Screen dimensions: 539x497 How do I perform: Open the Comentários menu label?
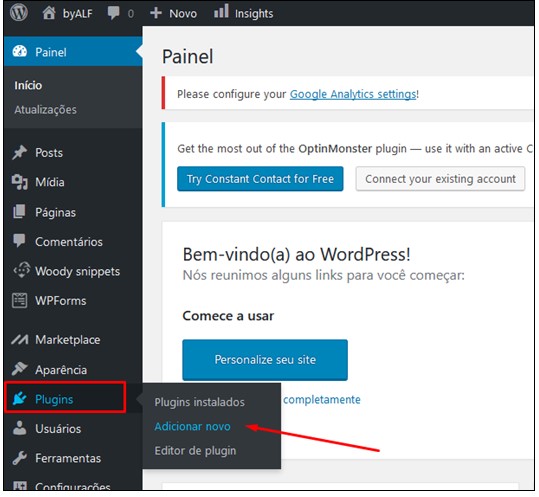pos(69,242)
